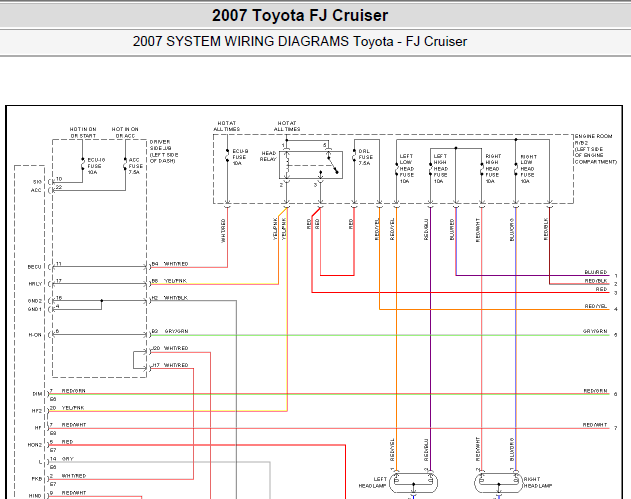The width and height of the screenshot is (631, 499).
Task: Click the vertical BLU/ORG label under right low fuse
Action: [512, 229]
